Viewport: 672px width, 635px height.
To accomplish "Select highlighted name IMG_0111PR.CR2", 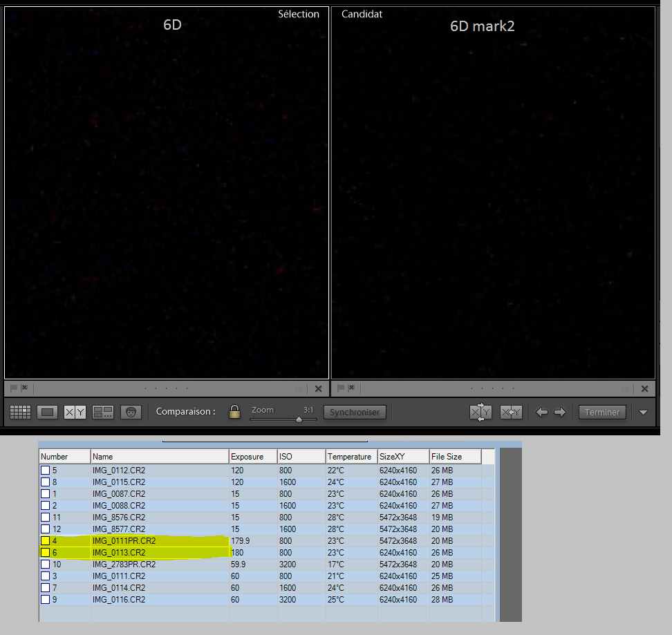I will click(124, 541).
